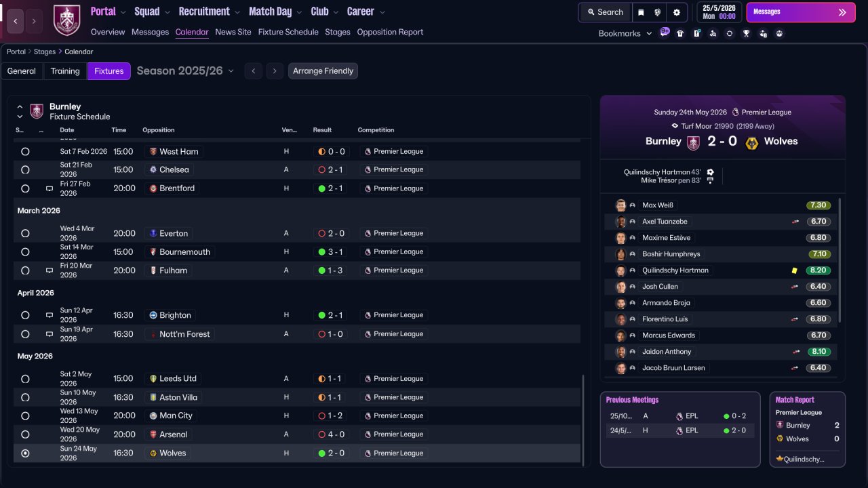Select the Aston Villa fixture radio button
The height and width of the screenshot is (488, 868).
click(x=25, y=397)
